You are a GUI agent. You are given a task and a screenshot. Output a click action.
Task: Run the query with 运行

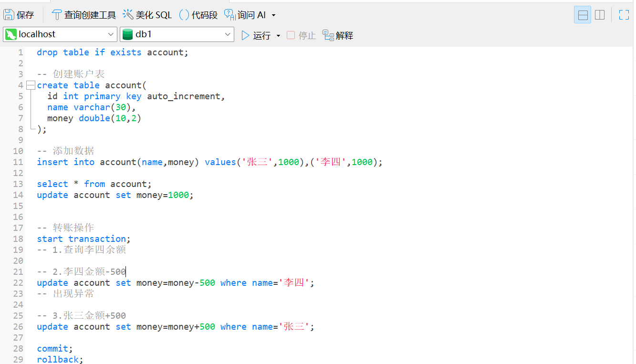tap(256, 35)
